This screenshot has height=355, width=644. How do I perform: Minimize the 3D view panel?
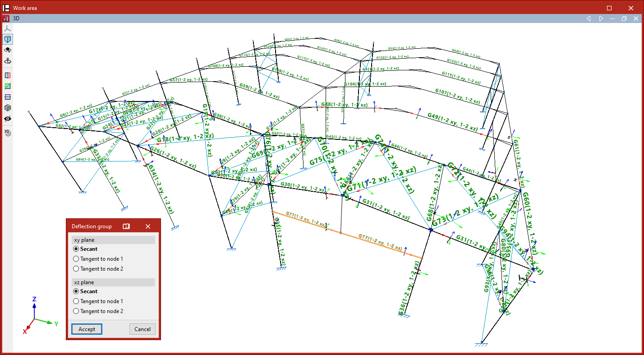612,18
